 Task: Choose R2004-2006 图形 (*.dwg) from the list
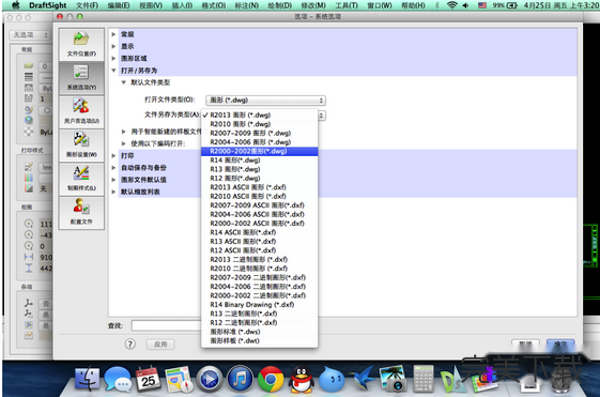pyautogui.click(x=259, y=142)
